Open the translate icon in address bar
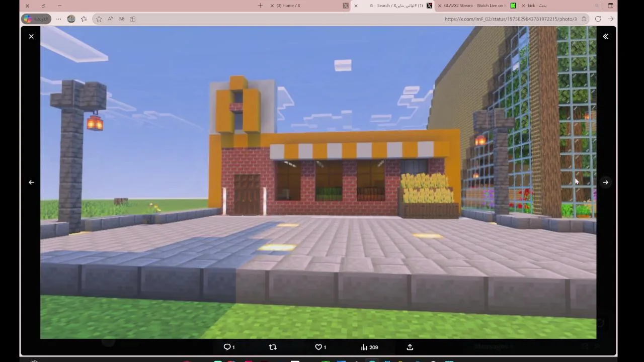644x362 pixels. point(121,19)
